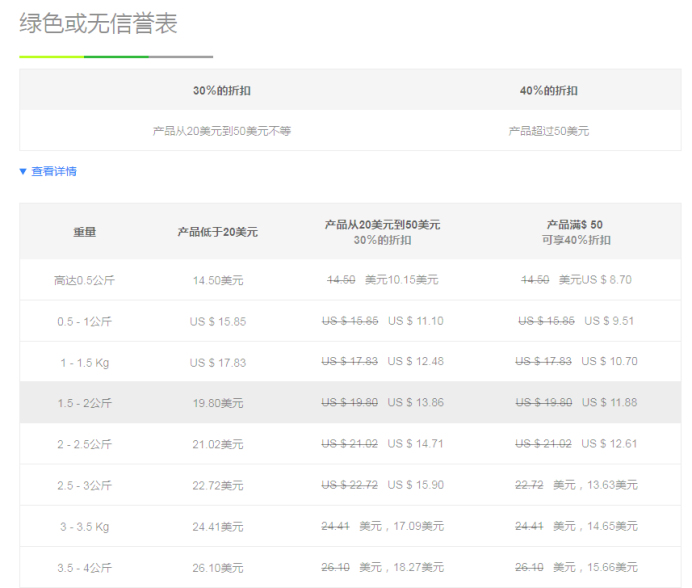Click the 15.66美元 discounted price
The image size is (692, 588).
(x=613, y=567)
